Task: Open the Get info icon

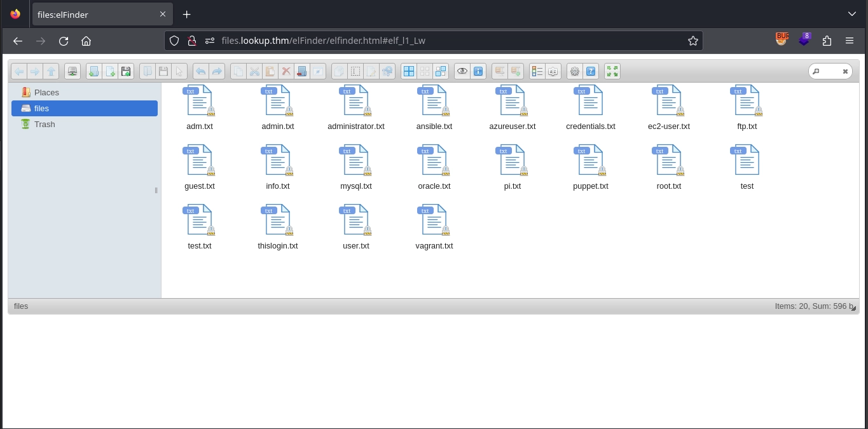Action: (478, 72)
